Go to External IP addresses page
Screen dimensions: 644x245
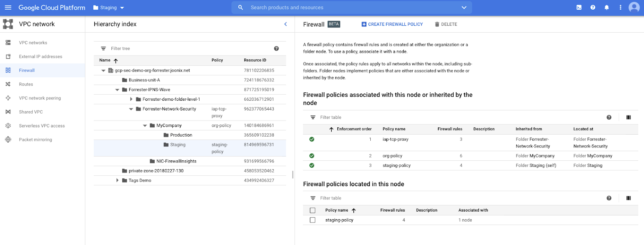click(x=41, y=56)
